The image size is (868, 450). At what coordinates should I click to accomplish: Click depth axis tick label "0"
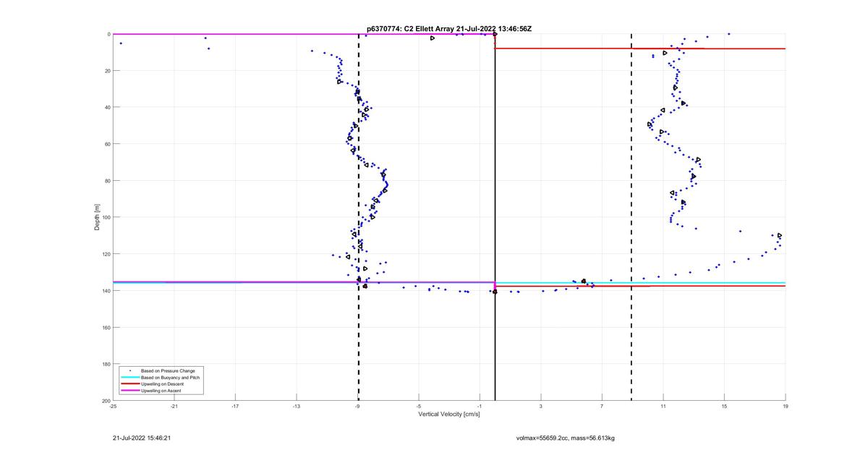[x=108, y=34]
